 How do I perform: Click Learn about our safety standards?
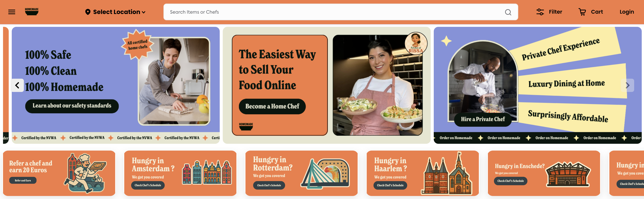pos(72,106)
